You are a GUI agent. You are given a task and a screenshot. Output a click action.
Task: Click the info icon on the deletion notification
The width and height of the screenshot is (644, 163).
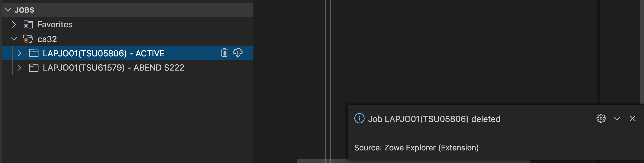click(360, 119)
